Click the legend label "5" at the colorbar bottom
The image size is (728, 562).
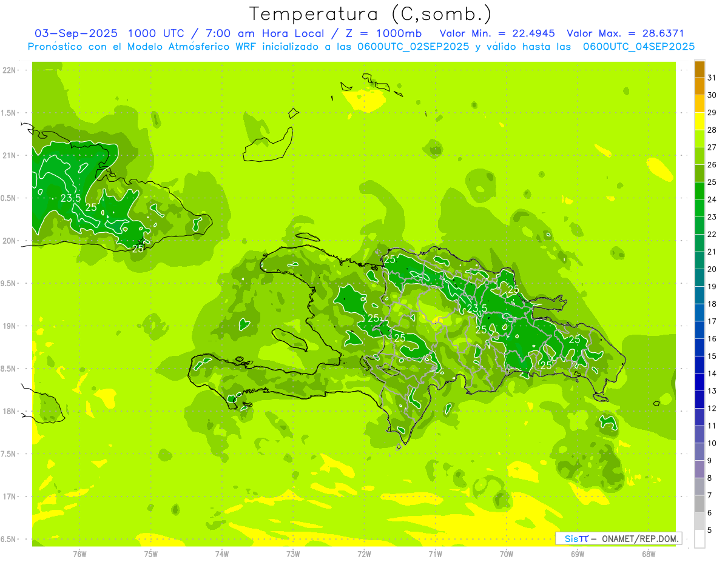[x=710, y=530]
